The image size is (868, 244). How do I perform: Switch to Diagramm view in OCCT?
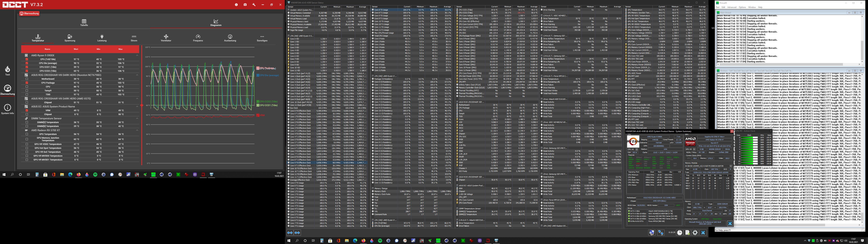pos(216,23)
